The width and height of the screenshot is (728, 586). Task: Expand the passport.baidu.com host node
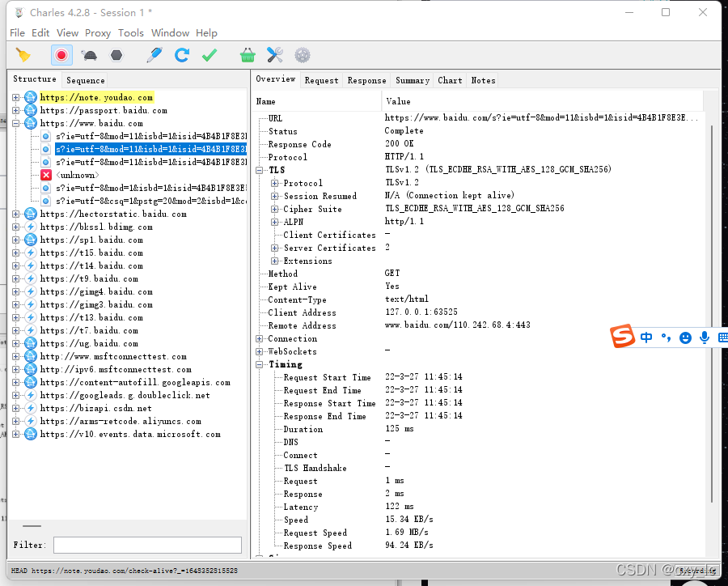coord(16,111)
